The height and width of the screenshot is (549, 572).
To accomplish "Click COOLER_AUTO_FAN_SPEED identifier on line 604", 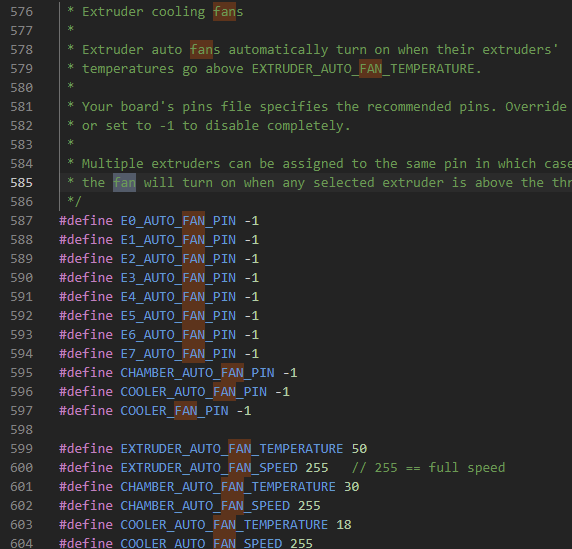I will click(x=201, y=543).
